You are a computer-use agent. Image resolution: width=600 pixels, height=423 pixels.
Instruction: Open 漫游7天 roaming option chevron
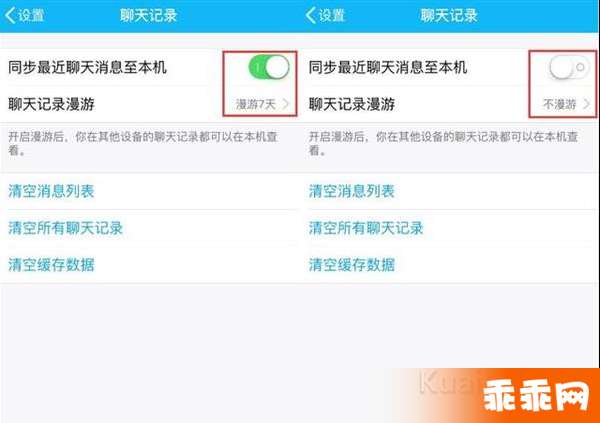286,104
